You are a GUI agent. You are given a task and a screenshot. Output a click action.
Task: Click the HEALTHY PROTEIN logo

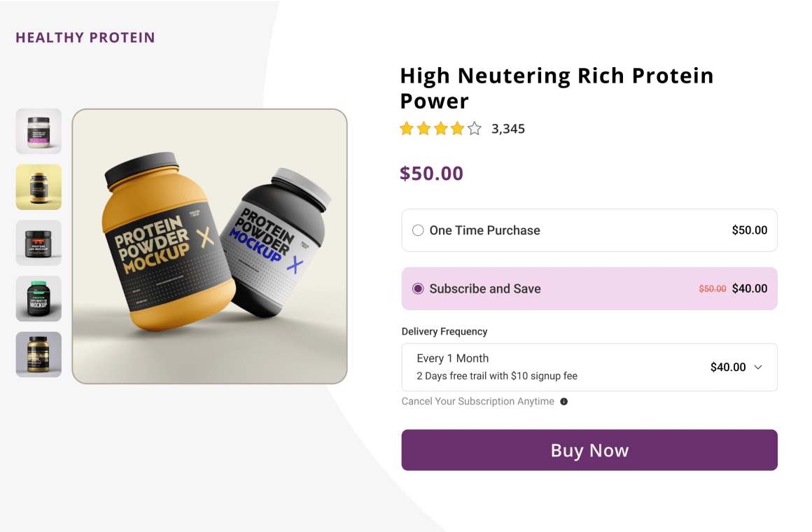[85, 37]
